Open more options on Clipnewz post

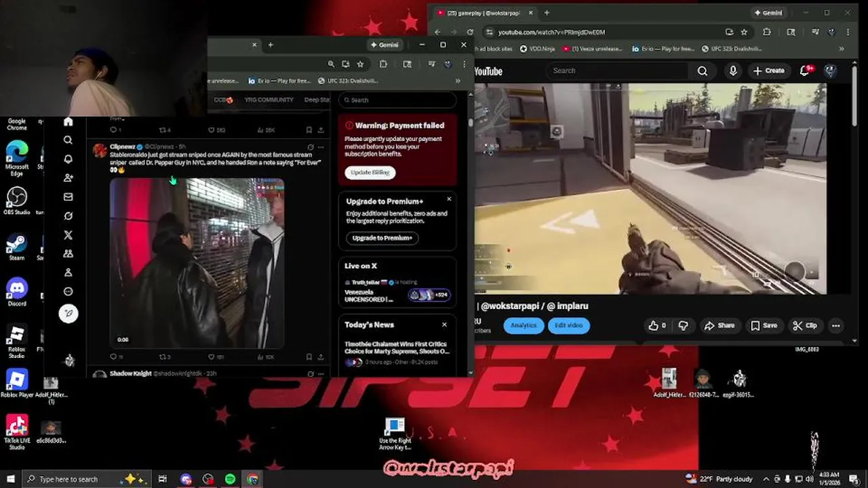coord(321,146)
